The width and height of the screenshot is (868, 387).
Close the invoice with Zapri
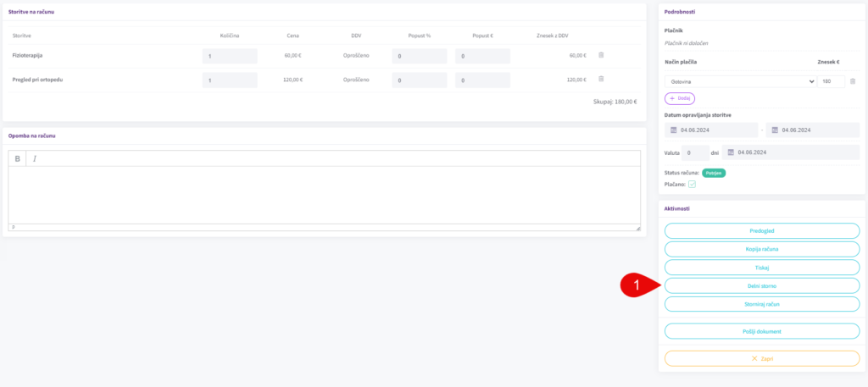[762, 358]
